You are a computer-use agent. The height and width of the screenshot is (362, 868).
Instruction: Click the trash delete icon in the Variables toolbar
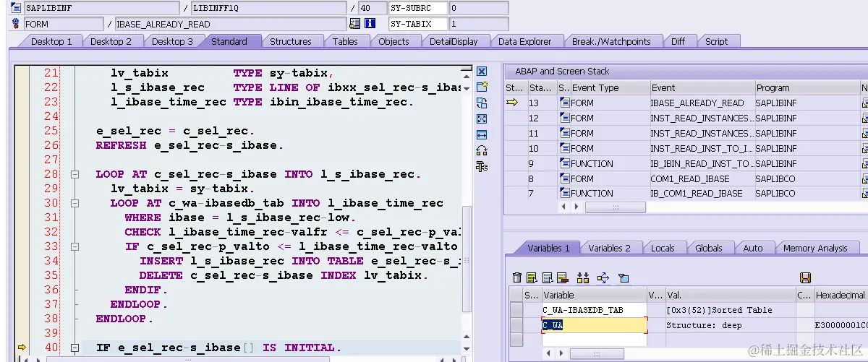click(x=516, y=277)
